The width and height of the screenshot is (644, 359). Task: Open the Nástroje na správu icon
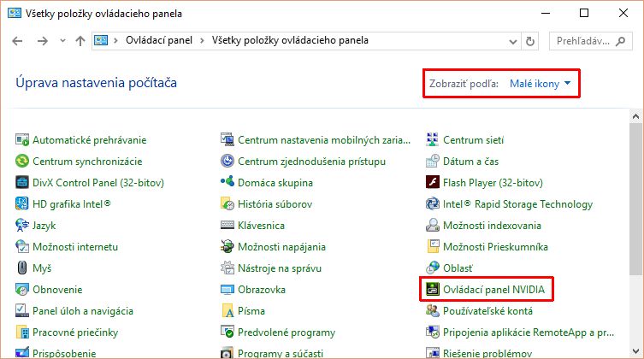[x=227, y=268]
